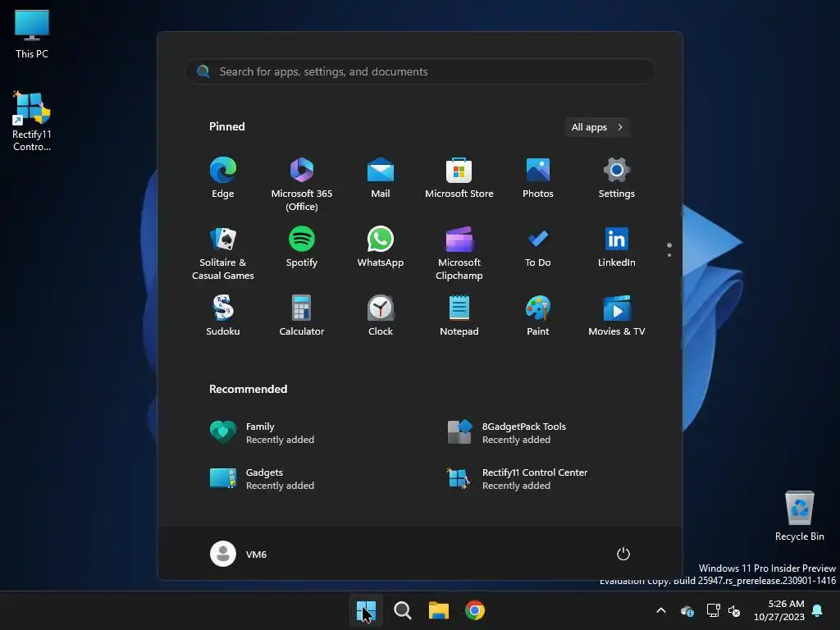
Task: Select This PC desktop icon
Action: [x=32, y=34]
